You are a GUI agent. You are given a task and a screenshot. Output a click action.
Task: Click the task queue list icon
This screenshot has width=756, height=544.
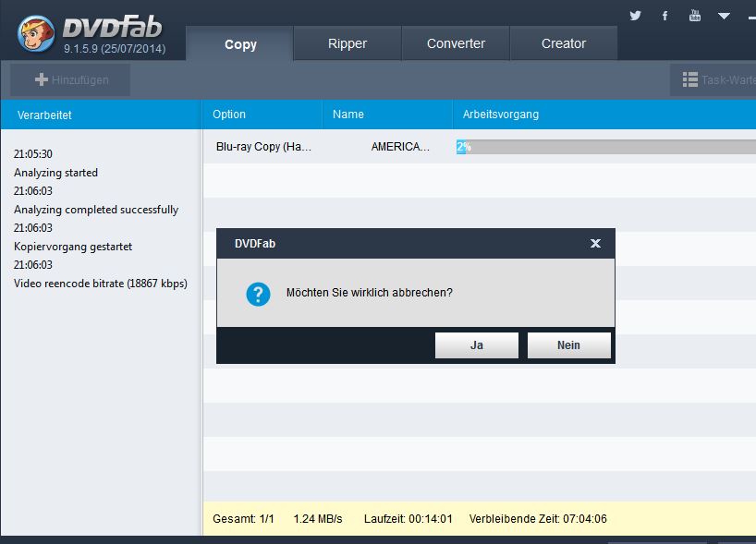point(690,80)
